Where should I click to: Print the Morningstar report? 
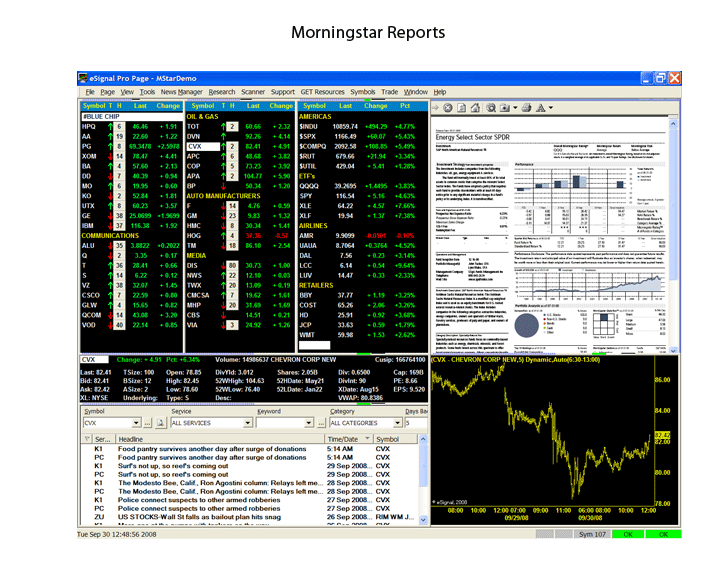pos(526,108)
